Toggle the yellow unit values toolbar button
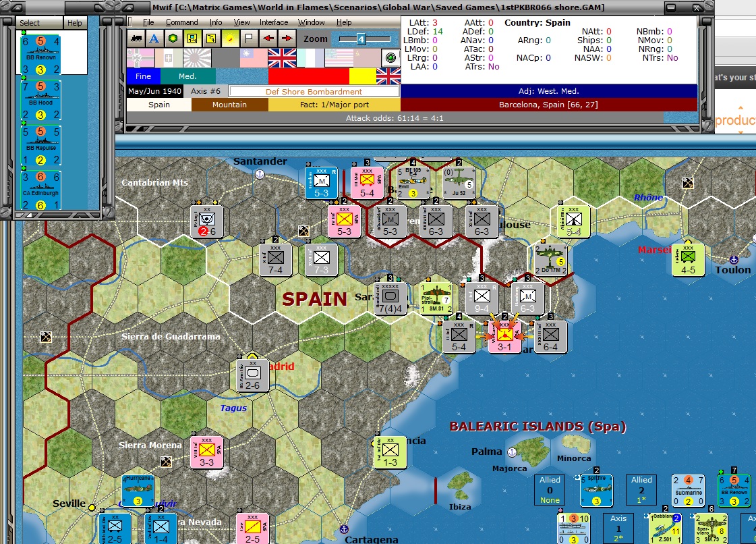This screenshot has width=756, height=544. pyautogui.click(x=210, y=38)
